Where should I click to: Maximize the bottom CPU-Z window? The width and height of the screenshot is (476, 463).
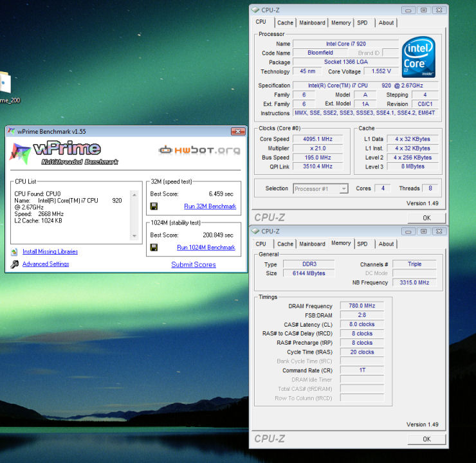click(423, 232)
